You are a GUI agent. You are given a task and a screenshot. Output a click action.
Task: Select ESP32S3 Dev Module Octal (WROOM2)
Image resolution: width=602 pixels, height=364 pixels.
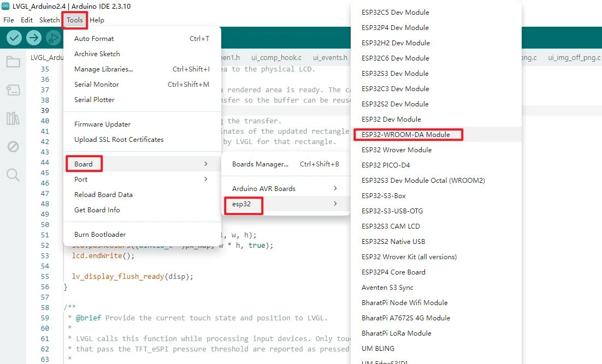pos(436,180)
